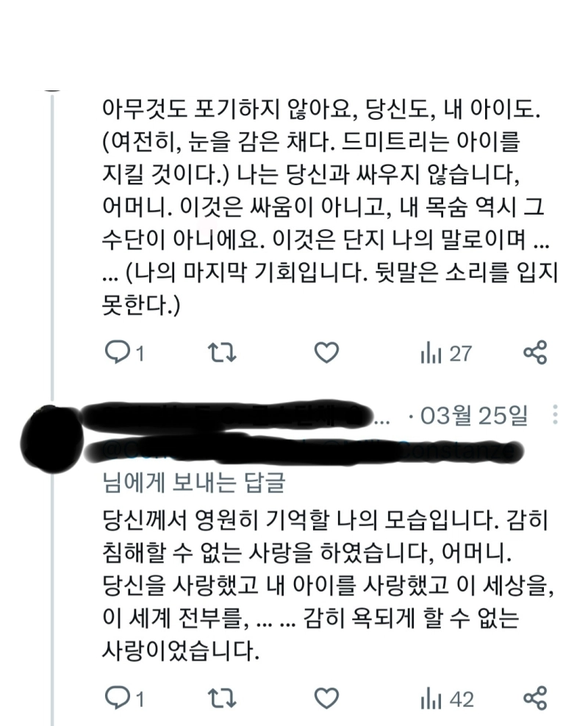
Task: Reply to the tweet with 42 views
Action: tap(117, 698)
